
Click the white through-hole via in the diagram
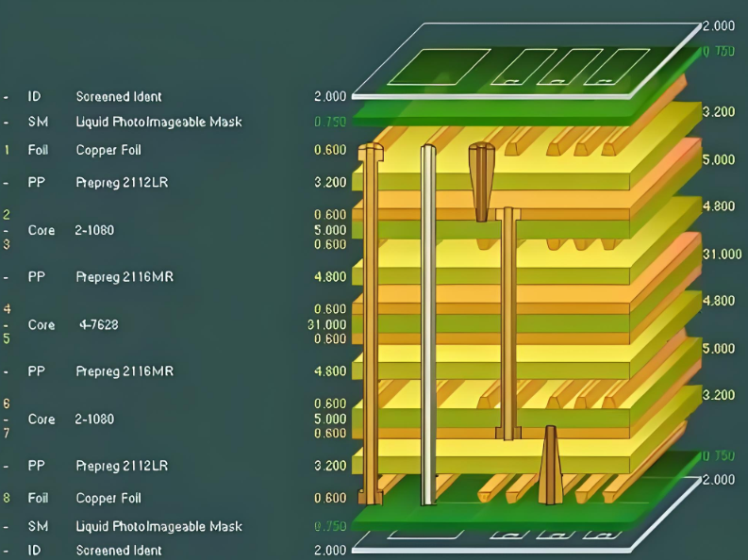tap(428, 325)
